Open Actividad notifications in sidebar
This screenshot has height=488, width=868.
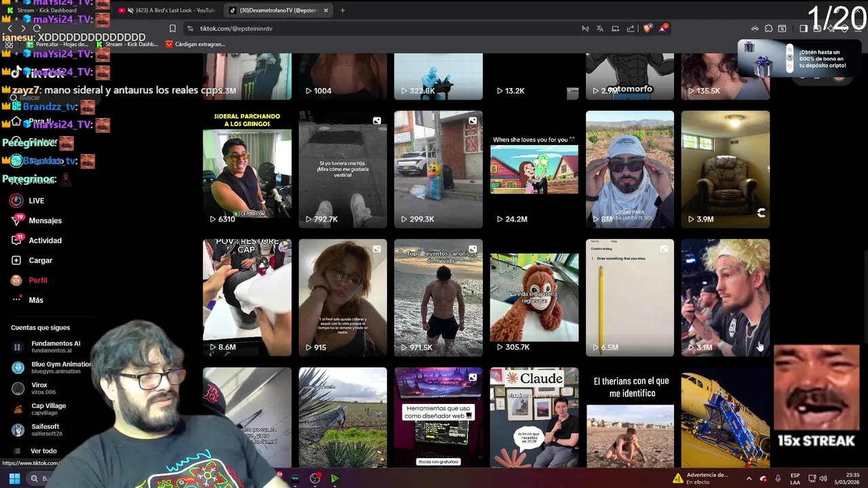[36, 241]
